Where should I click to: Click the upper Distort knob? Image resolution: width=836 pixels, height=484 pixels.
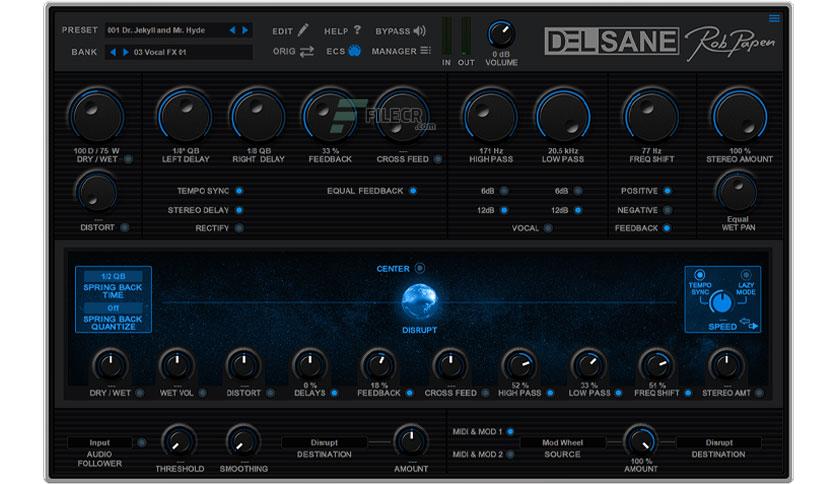tap(97, 192)
